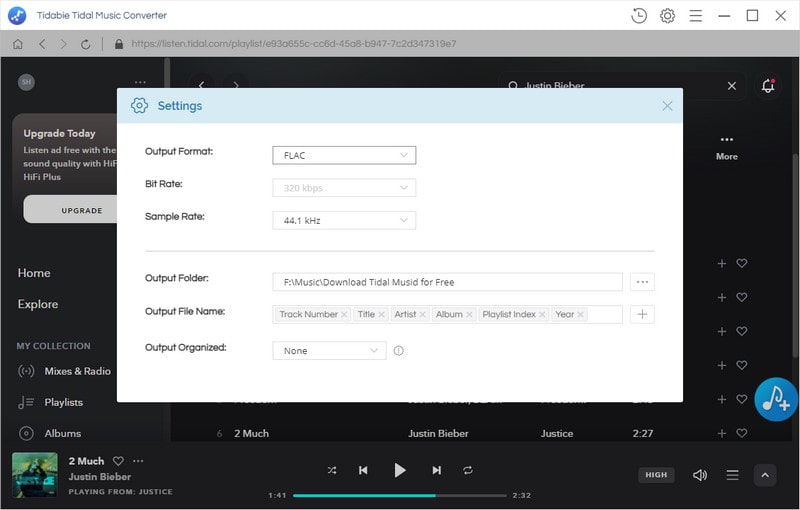The image size is (800, 510).
Task: Click the Output Folder path field
Action: 447,282
